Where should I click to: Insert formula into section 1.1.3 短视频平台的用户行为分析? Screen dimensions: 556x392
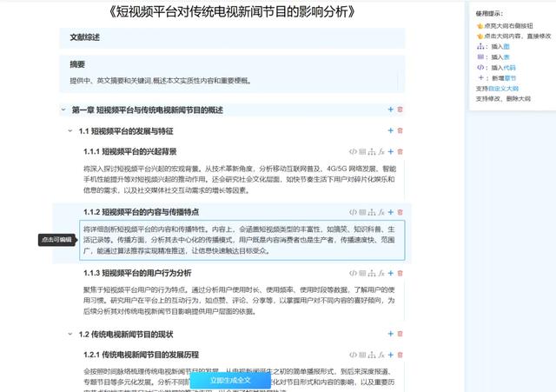[381, 273]
